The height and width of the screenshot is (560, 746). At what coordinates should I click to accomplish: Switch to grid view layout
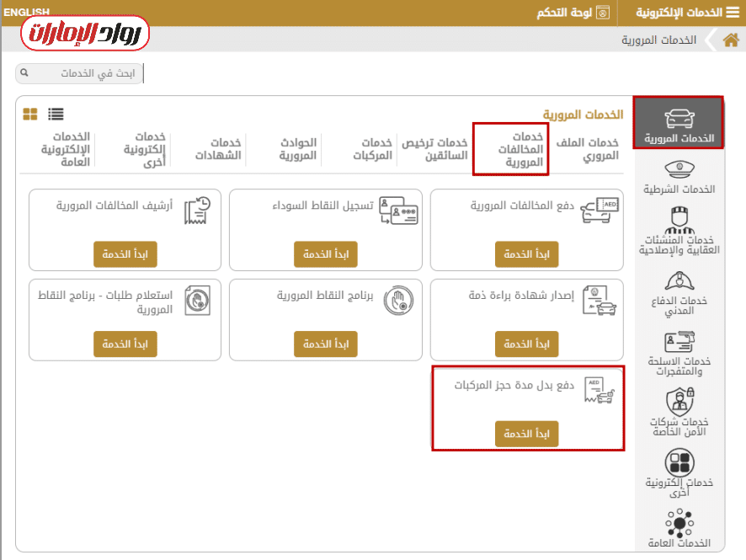click(x=29, y=112)
